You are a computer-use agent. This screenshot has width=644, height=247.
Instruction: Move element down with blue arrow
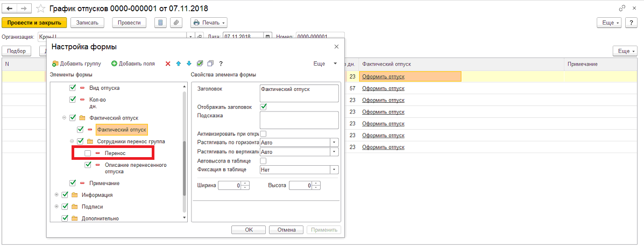[x=189, y=63]
